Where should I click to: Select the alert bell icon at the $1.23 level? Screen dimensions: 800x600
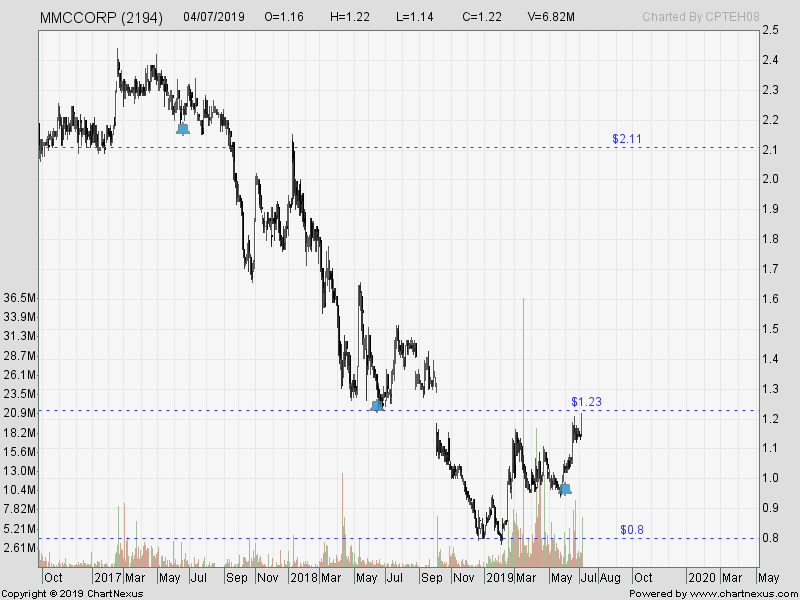tap(378, 405)
